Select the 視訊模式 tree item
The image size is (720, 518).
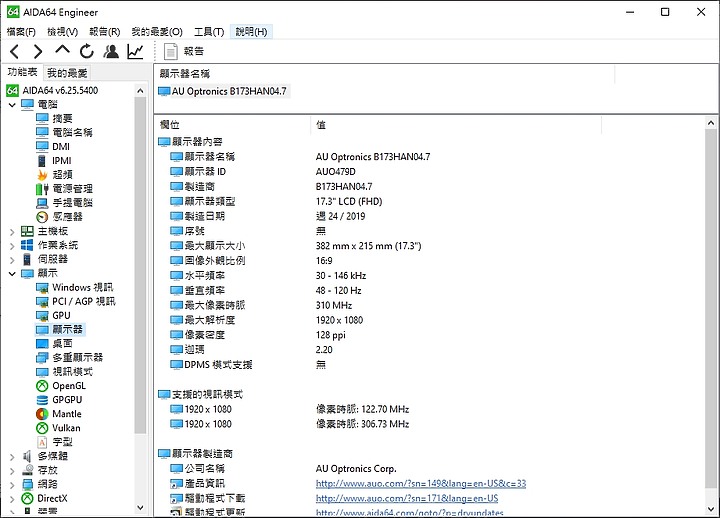64,372
